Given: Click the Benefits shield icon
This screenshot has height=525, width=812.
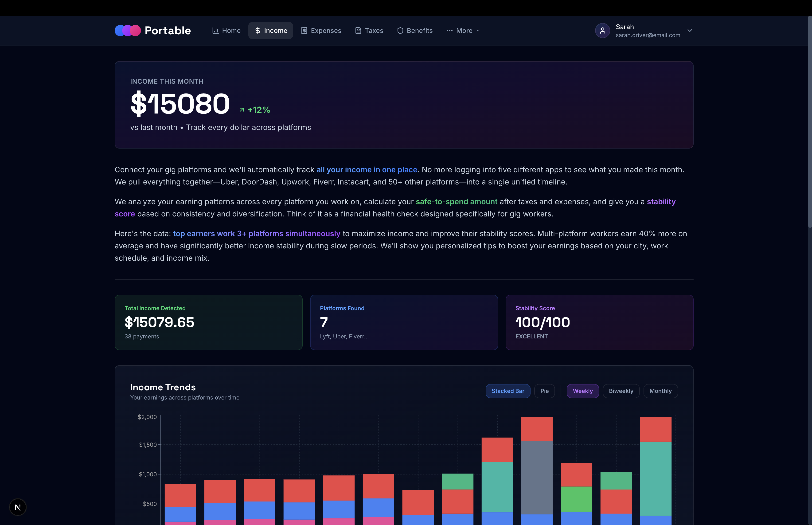Looking at the screenshot, I should [400, 31].
